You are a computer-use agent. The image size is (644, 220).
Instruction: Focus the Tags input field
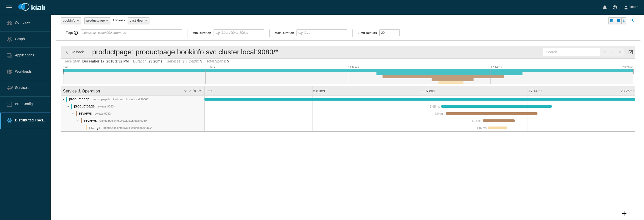131,33
